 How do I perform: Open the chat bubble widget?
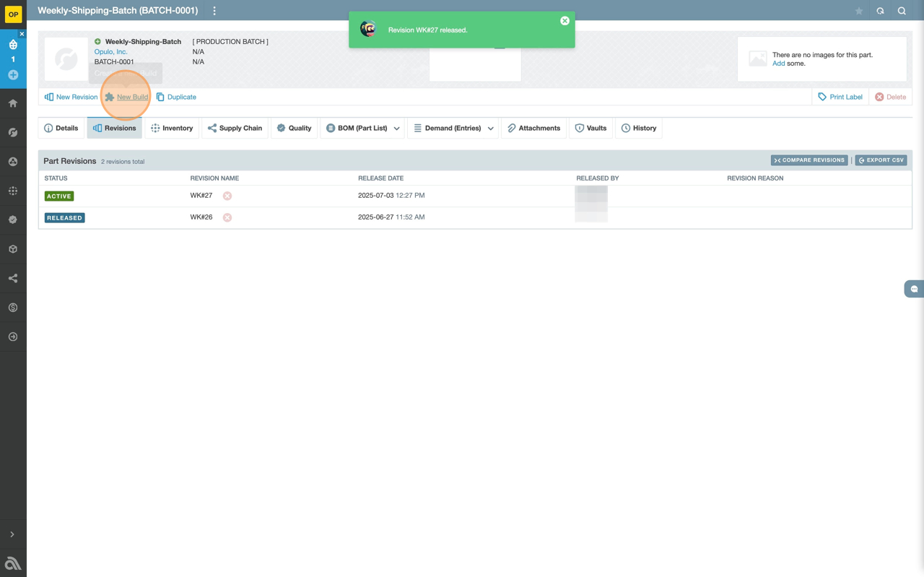click(914, 289)
